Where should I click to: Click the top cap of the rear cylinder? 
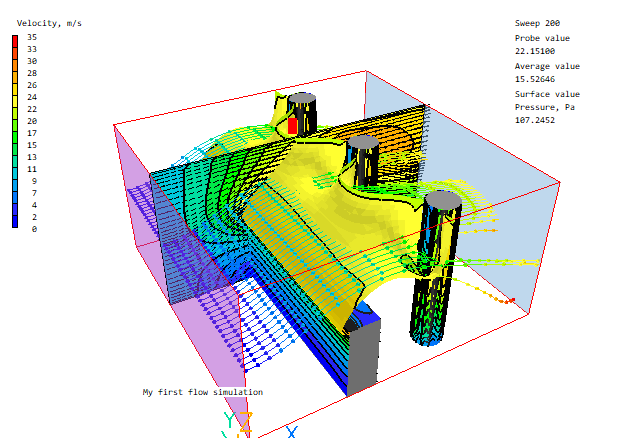(x=302, y=99)
